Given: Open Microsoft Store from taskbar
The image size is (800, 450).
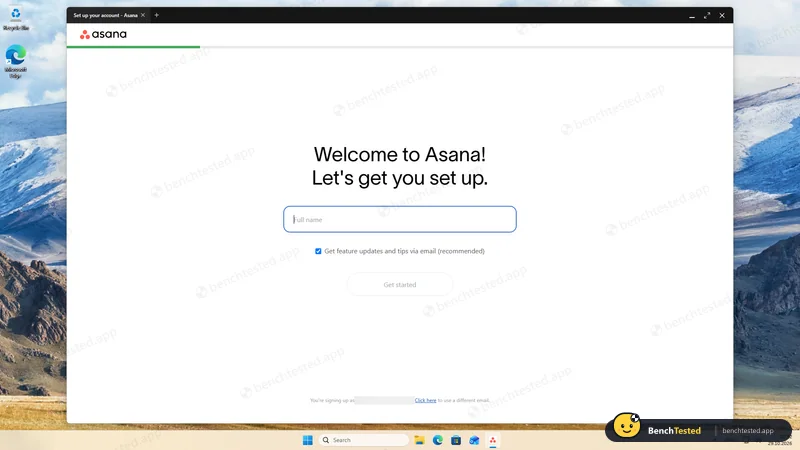Looking at the screenshot, I should click(456, 440).
